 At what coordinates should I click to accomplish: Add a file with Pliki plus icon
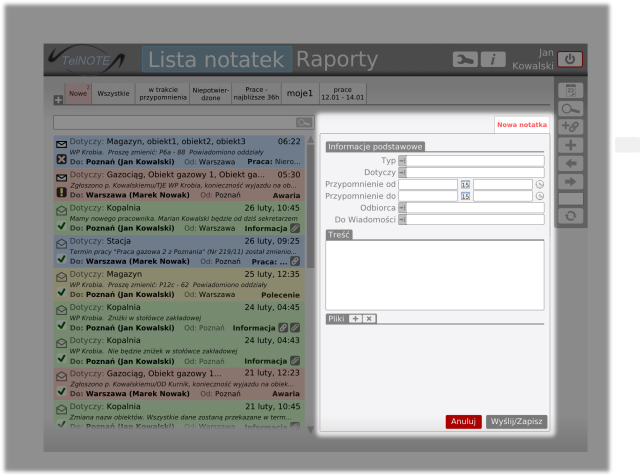356,319
